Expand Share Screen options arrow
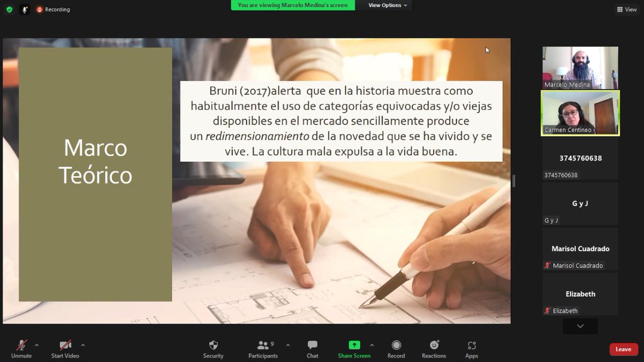 pos(372,345)
